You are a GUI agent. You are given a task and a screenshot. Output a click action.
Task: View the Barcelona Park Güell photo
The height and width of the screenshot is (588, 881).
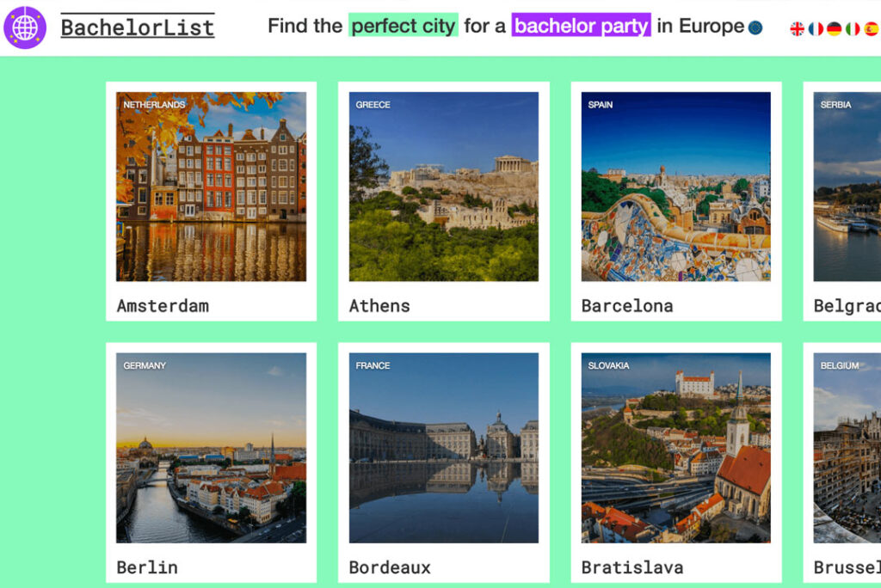(675, 187)
